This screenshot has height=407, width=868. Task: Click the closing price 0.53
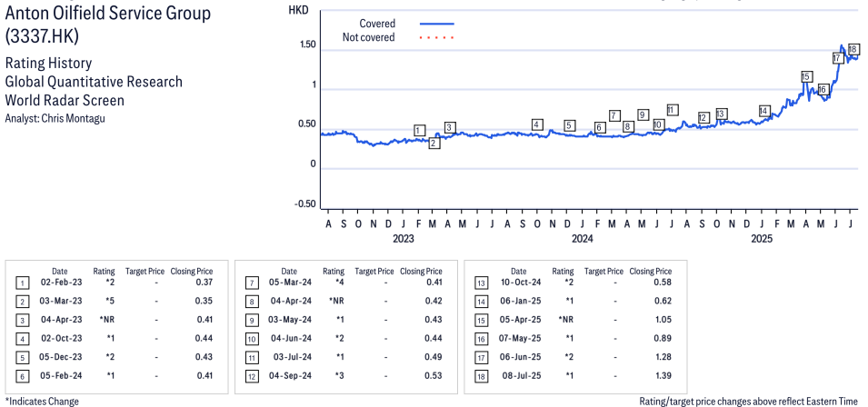(434, 375)
